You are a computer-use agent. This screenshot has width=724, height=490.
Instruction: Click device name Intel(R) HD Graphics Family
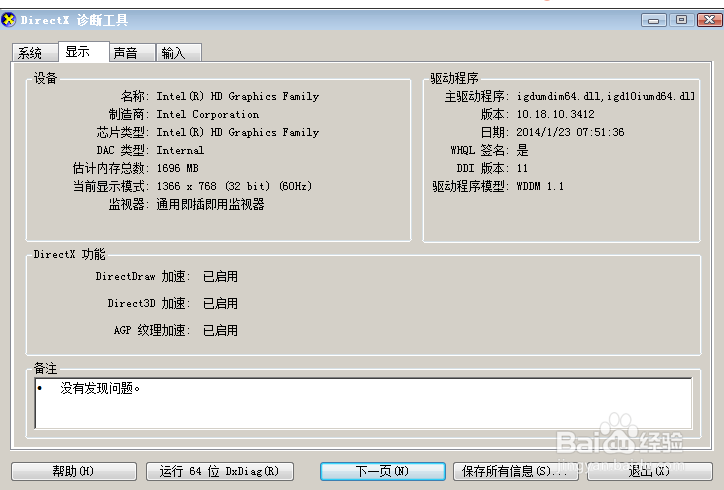238,96
